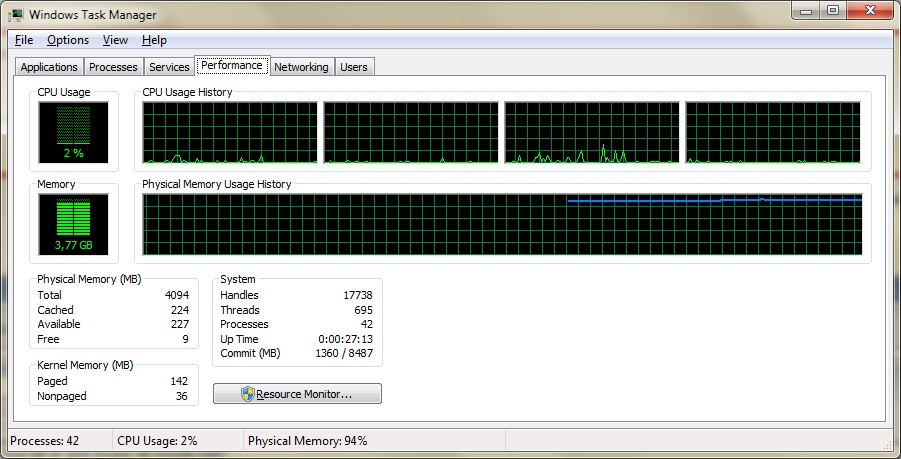Open Resource Monitor
This screenshot has height=459, width=901.
point(297,394)
